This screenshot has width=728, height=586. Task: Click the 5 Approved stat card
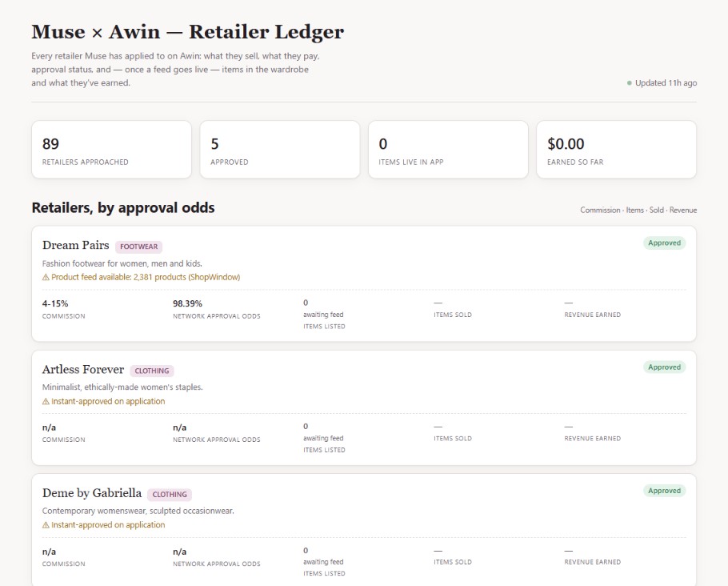pos(280,150)
